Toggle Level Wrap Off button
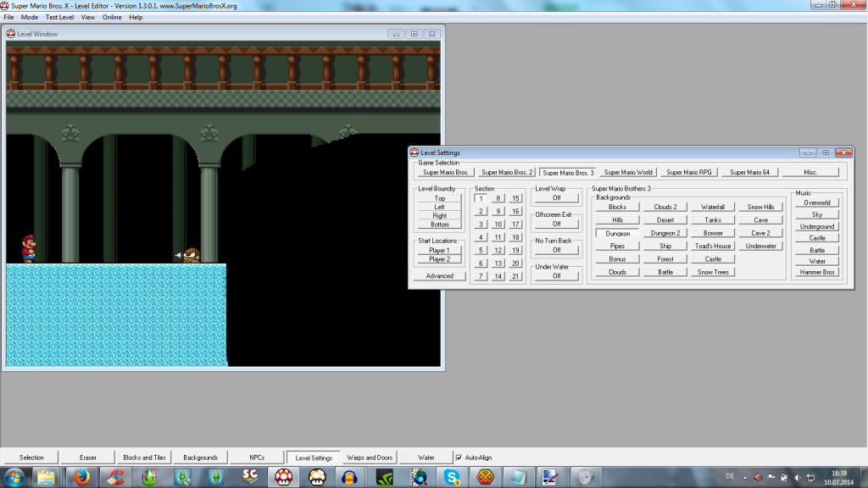The image size is (868, 488). coord(556,197)
